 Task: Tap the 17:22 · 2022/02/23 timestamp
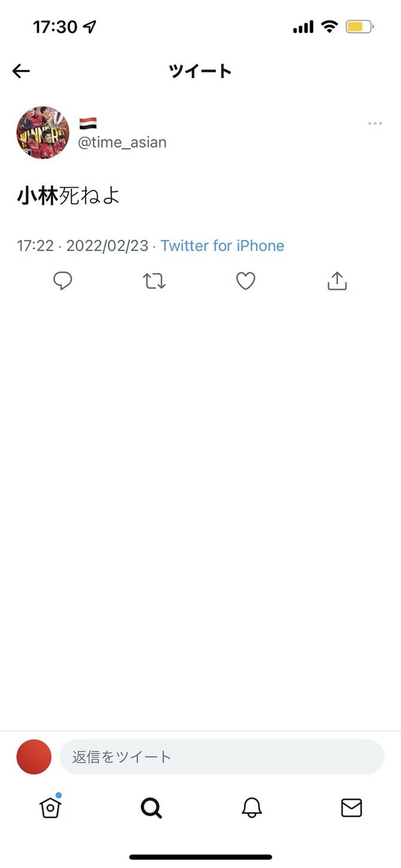83,245
